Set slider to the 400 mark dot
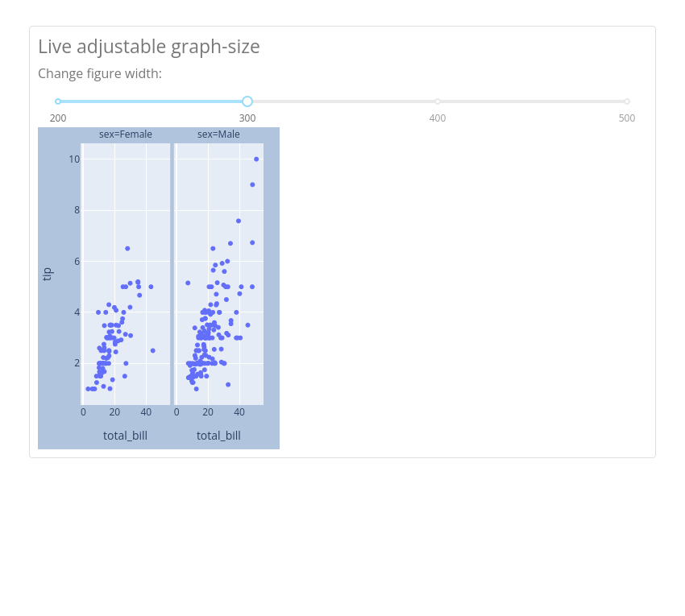This screenshot has height=616, width=685. (438, 101)
